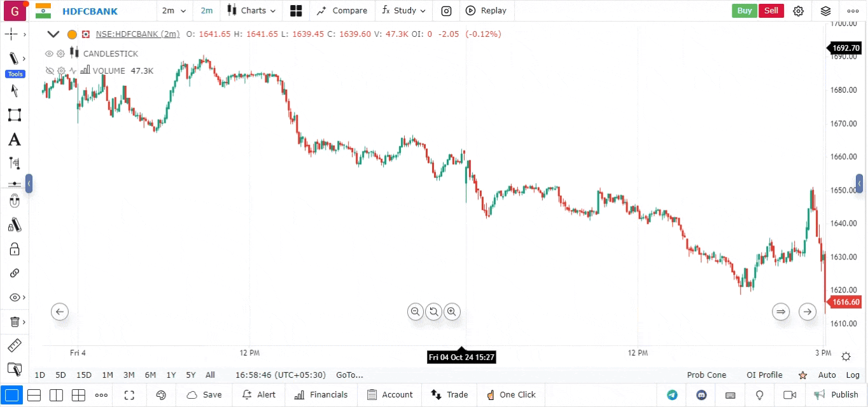Screen dimensions: 868x407
Task: Toggle Auto scale for the chart
Action: (827, 375)
